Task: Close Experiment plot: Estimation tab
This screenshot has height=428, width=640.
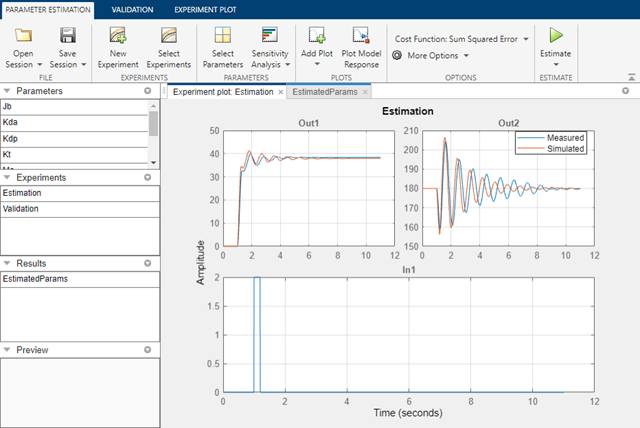Action: coord(281,92)
